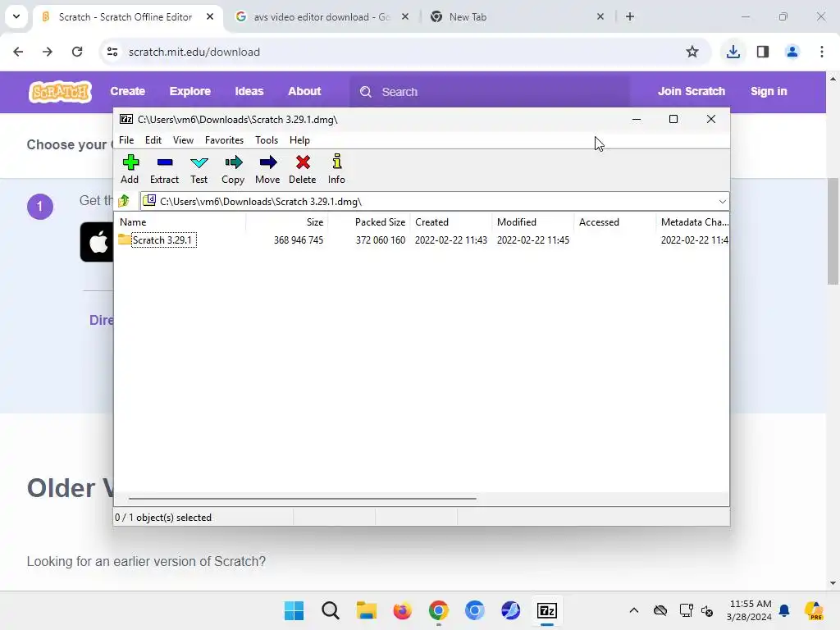Open File Explorer from the taskbar
This screenshot has width=840, height=630.
click(x=367, y=610)
